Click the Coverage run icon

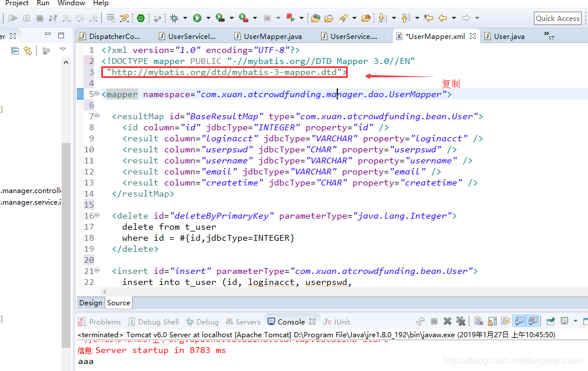(220, 18)
